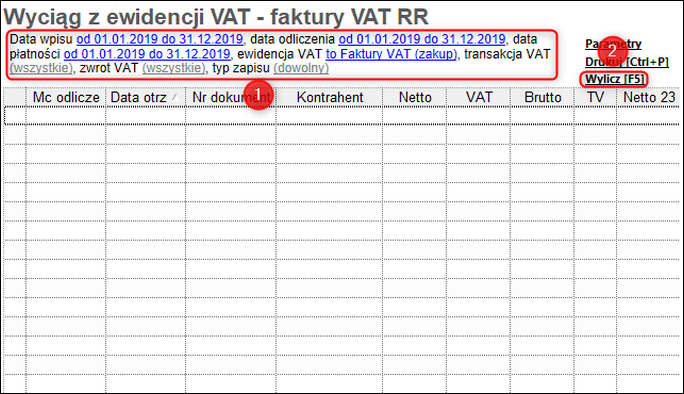Click 'TV' column header
This screenshot has height=394, width=684.
click(595, 97)
